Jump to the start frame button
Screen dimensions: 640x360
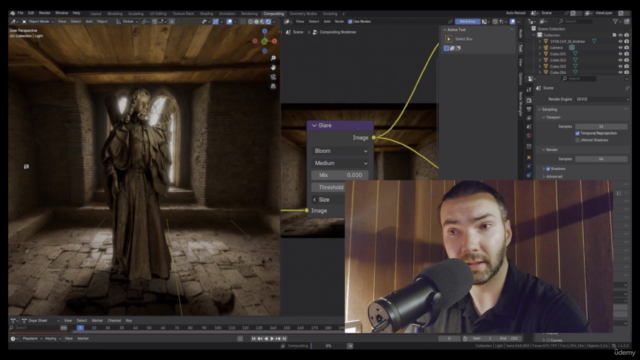click(x=253, y=338)
